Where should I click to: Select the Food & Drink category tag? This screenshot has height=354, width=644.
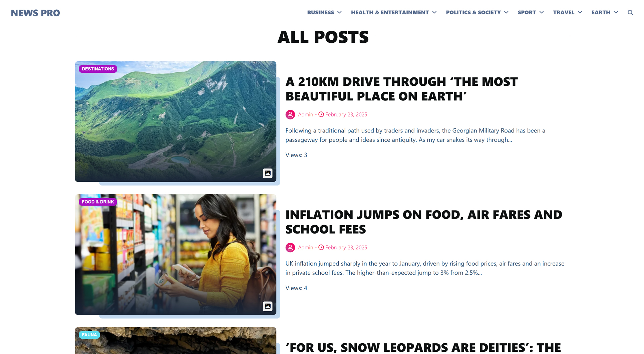98,202
